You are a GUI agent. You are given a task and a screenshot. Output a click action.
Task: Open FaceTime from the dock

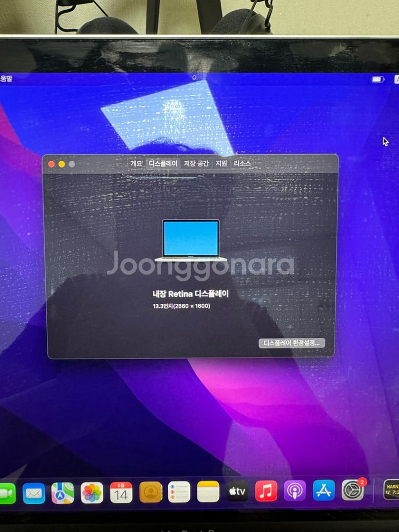pyautogui.click(x=7, y=493)
